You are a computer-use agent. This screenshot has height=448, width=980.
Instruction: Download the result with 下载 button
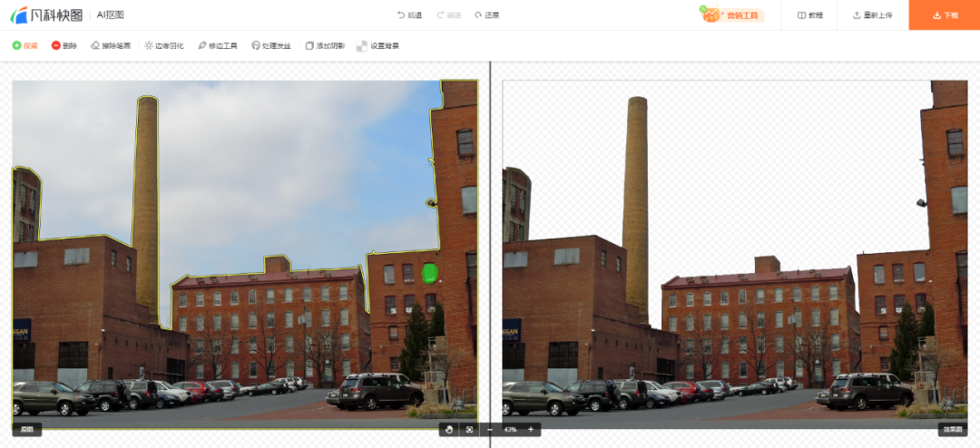pos(945,15)
